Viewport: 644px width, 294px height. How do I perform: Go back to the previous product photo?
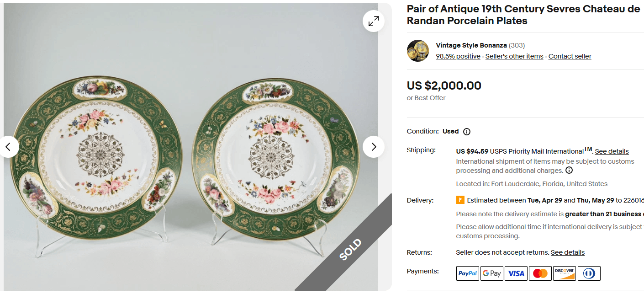(9, 147)
